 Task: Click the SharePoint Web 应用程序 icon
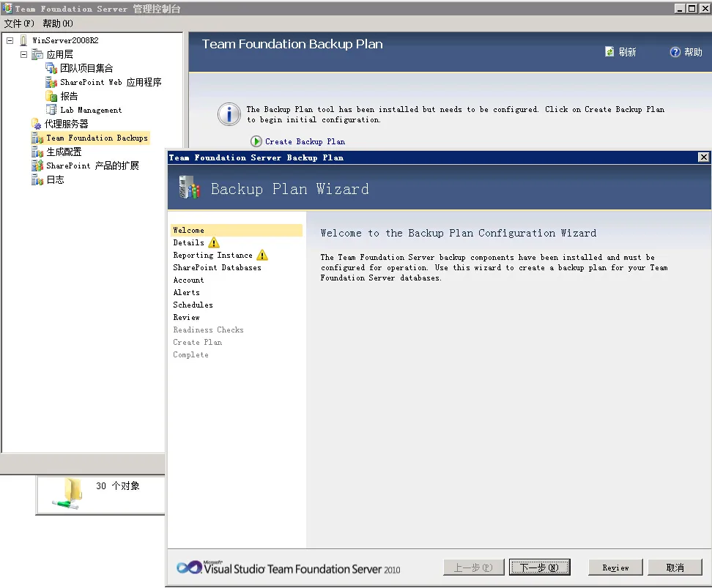51,82
